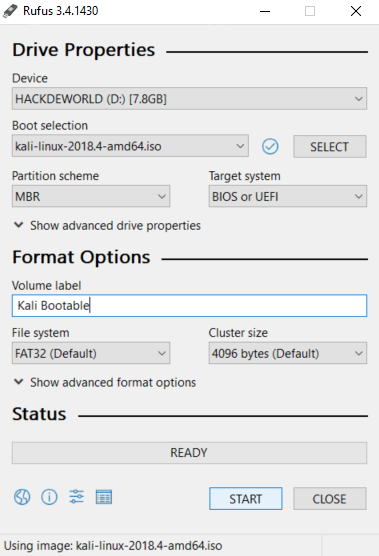Viewport: 379px width, 556px height.
Task: Click the 'Target system' caption
Action: (x=245, y=176)
